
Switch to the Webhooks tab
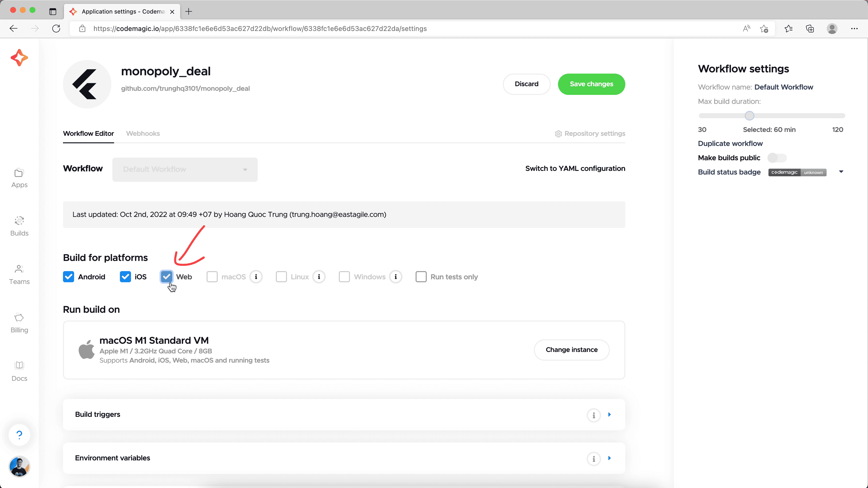click(143, 134)
